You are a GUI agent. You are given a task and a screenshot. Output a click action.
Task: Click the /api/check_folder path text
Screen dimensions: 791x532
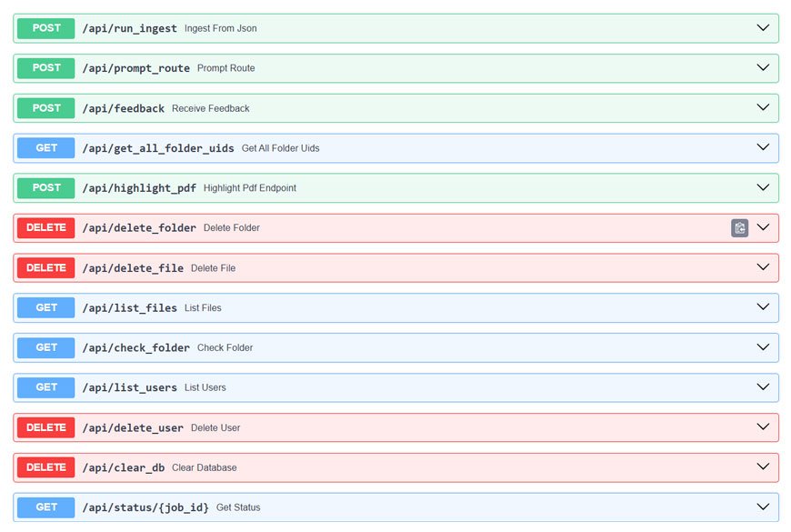tap(135, 348)
